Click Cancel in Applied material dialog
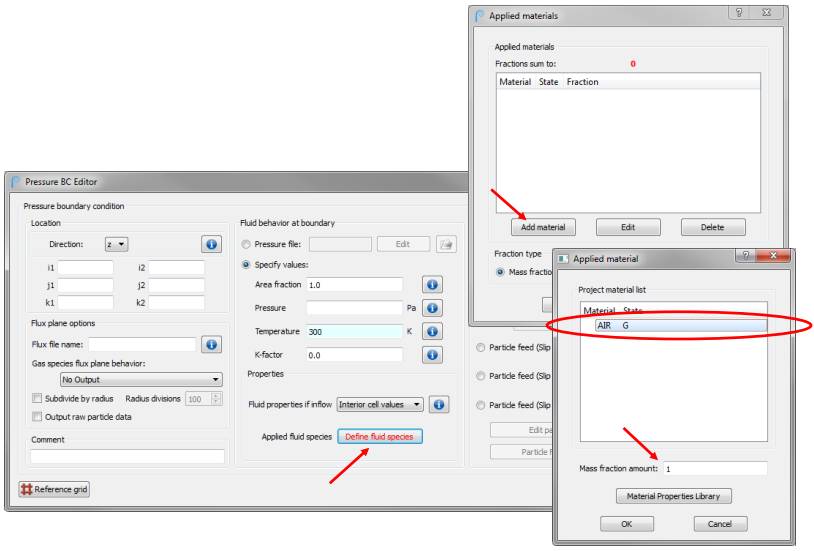 coord(720,524)
